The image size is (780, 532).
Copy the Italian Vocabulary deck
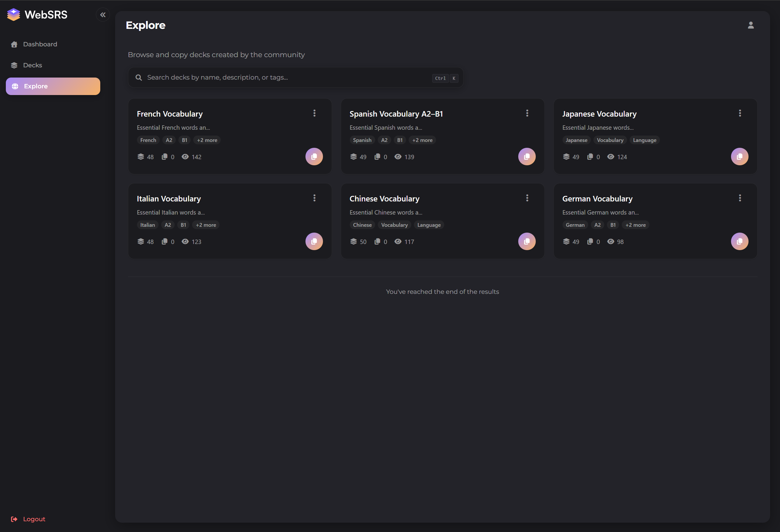pyautogui.click(x=314, y=241)
